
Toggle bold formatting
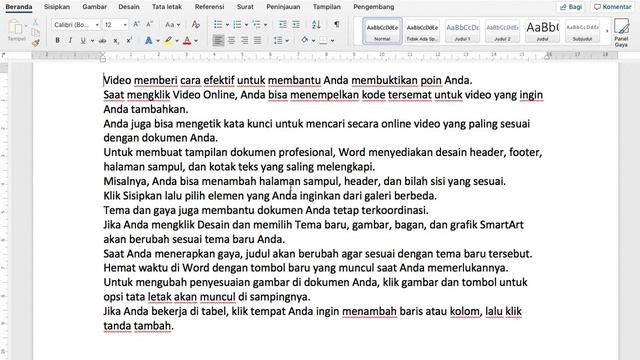(58, 40)
